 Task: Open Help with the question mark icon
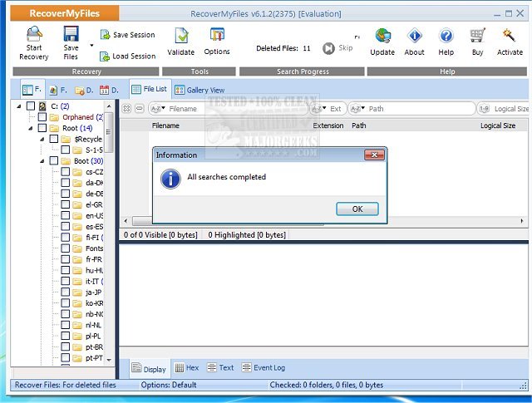point(446,36)
